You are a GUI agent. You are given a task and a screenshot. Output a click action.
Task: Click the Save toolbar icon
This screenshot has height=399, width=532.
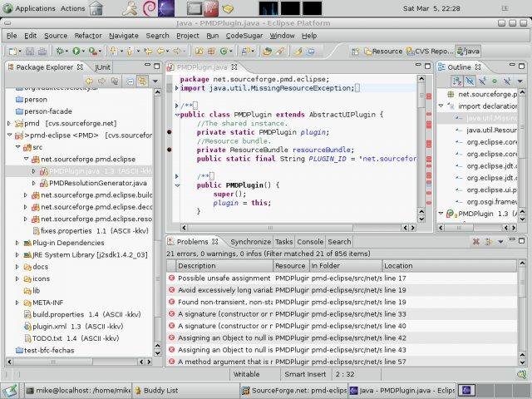tap(30, 52)
